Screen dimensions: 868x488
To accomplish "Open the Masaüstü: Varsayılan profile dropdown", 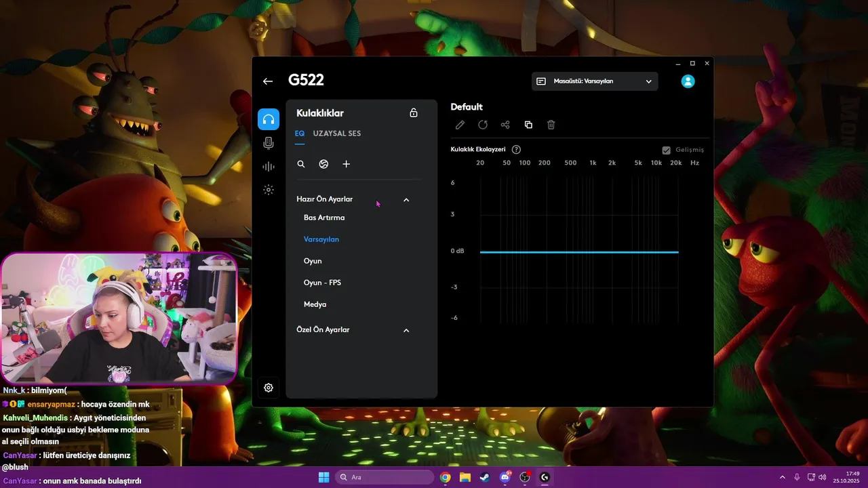I will pos(595,81).
